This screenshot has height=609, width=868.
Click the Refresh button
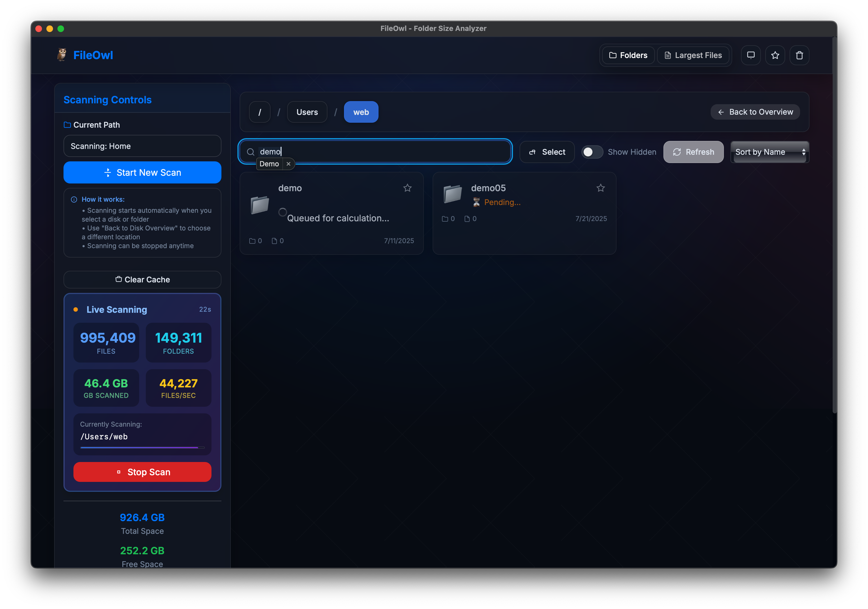pos(693,152)
